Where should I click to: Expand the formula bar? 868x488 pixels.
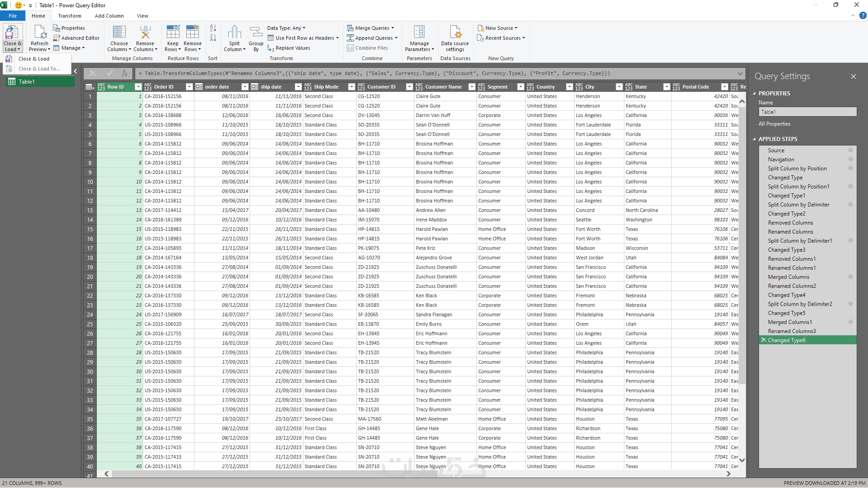click(x=740, y=73)
